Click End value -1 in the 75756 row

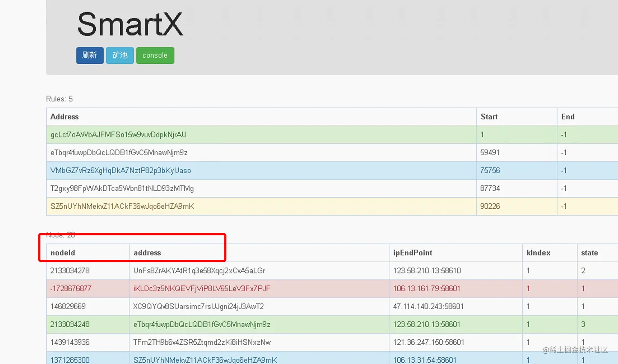[564, 171]
